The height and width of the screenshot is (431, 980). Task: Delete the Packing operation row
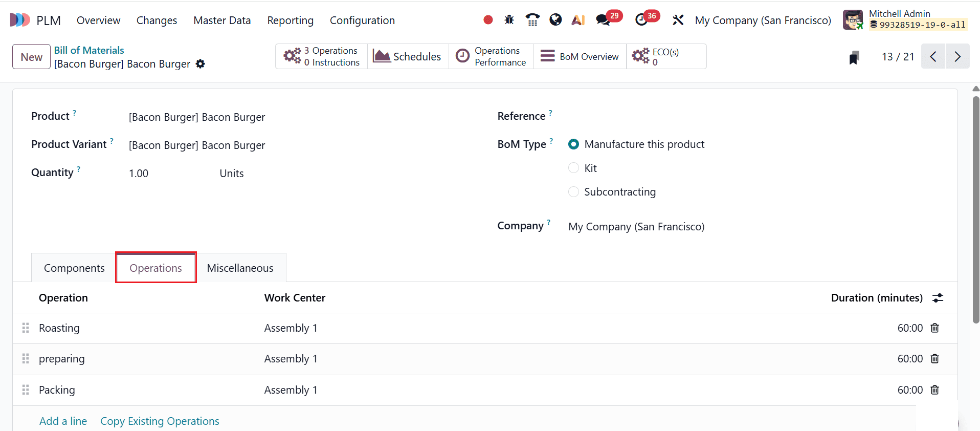point(934,390)
